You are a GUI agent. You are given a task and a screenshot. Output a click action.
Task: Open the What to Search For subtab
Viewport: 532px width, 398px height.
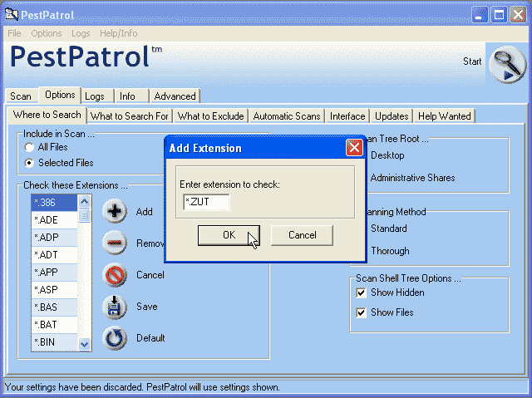pos(130,116)
